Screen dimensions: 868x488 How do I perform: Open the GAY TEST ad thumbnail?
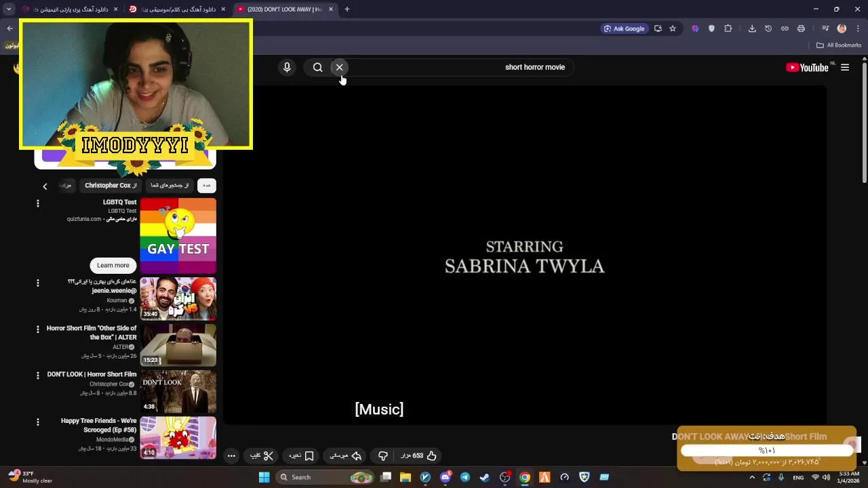coord(178,235)
